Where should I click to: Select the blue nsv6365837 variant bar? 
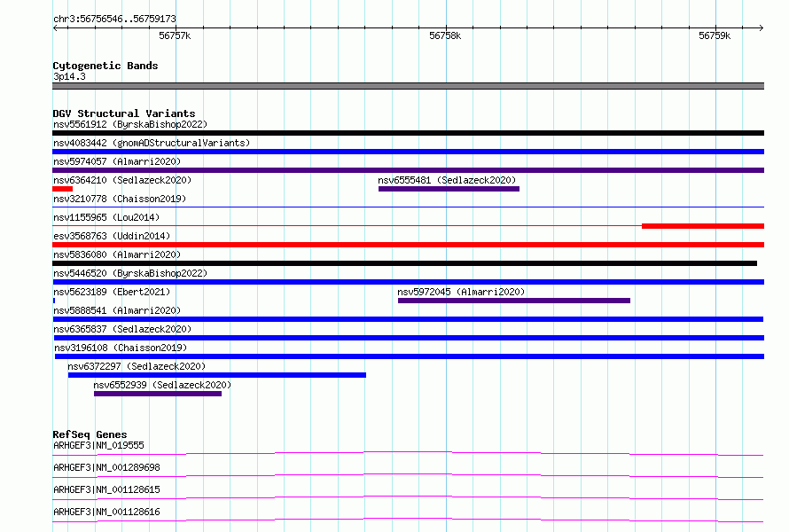coord(409,338)
